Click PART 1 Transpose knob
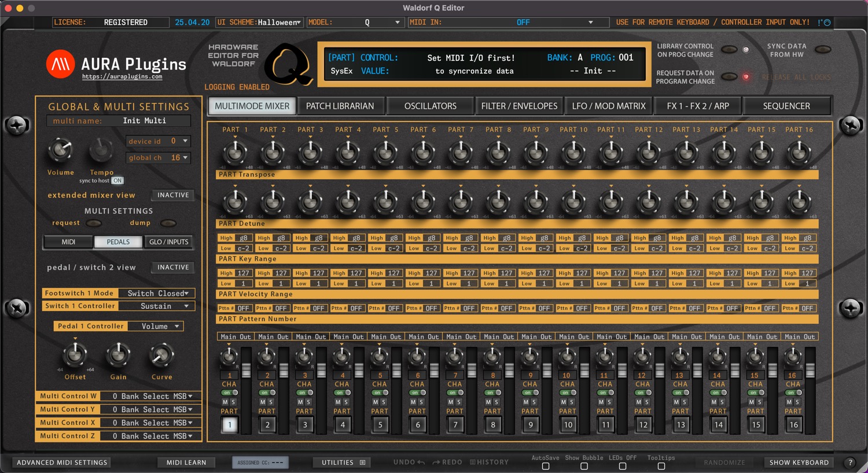Screen dimensions: 868x473 pos(235,153)
